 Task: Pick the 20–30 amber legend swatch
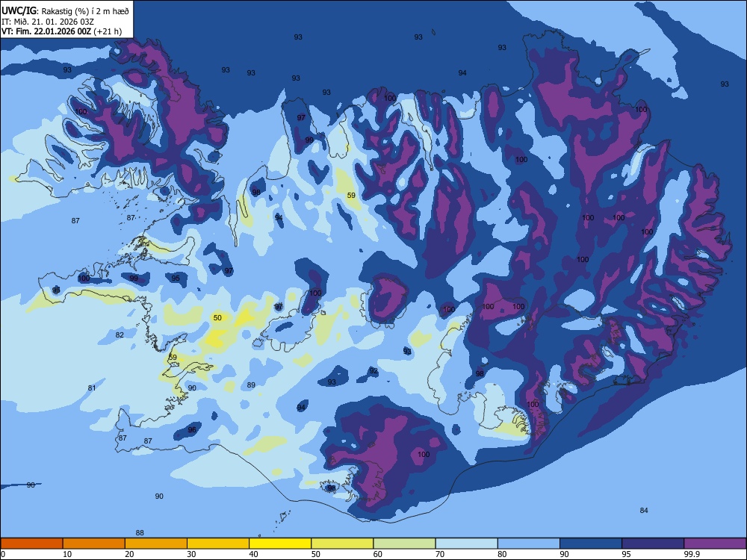click(156, 544)
